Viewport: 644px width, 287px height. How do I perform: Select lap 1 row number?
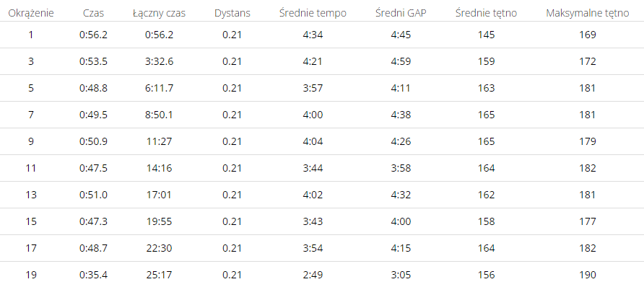click(x=31, y=35)
